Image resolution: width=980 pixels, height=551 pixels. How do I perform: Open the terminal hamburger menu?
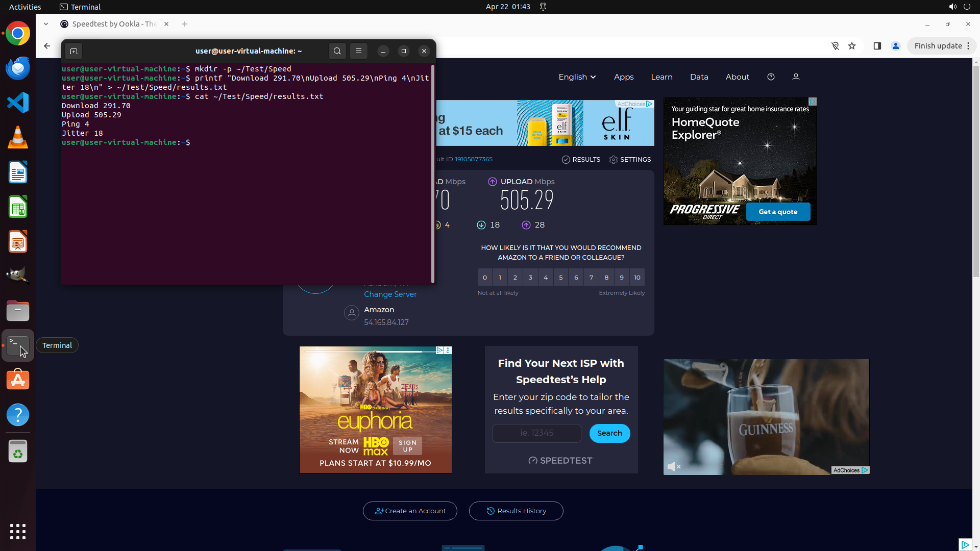click(x=359, y=51)
